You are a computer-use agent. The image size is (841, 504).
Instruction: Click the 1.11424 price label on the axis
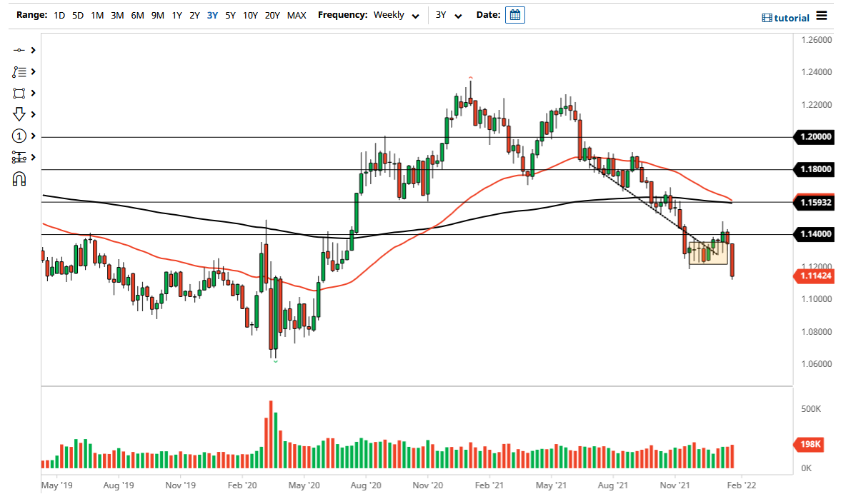tap(815, 275)
